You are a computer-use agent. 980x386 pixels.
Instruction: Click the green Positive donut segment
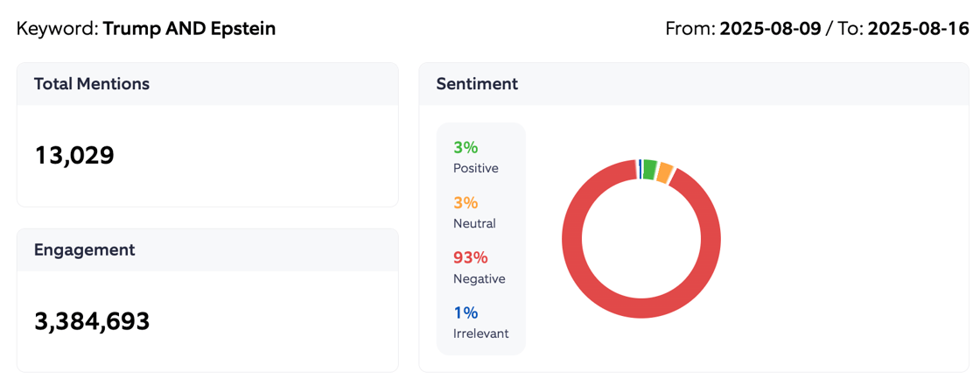[x=649, y=169]
